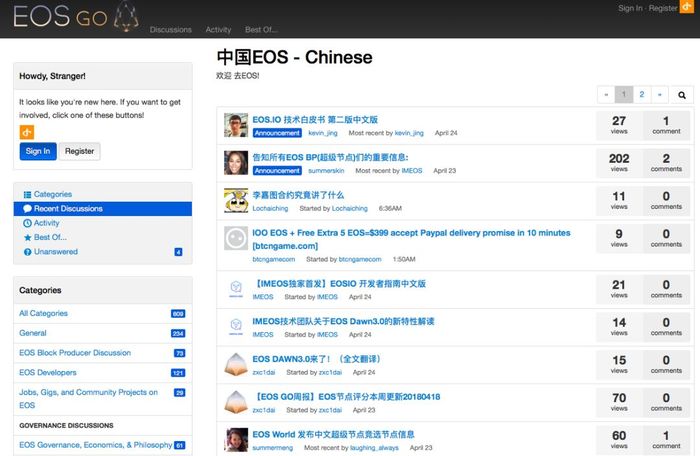The height and width of the screenshot is (456, 700).
Task: Open Activity in top navigation
Action: 218,29
